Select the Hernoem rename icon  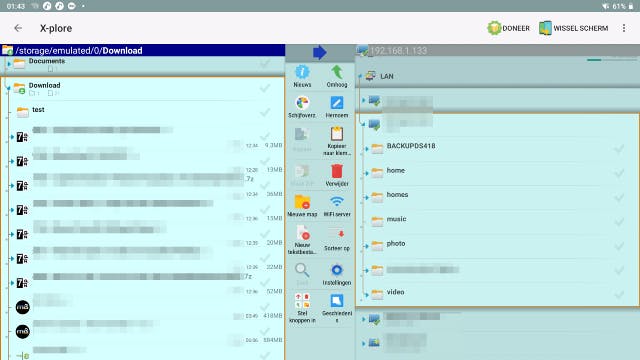[x=337, y=103]
